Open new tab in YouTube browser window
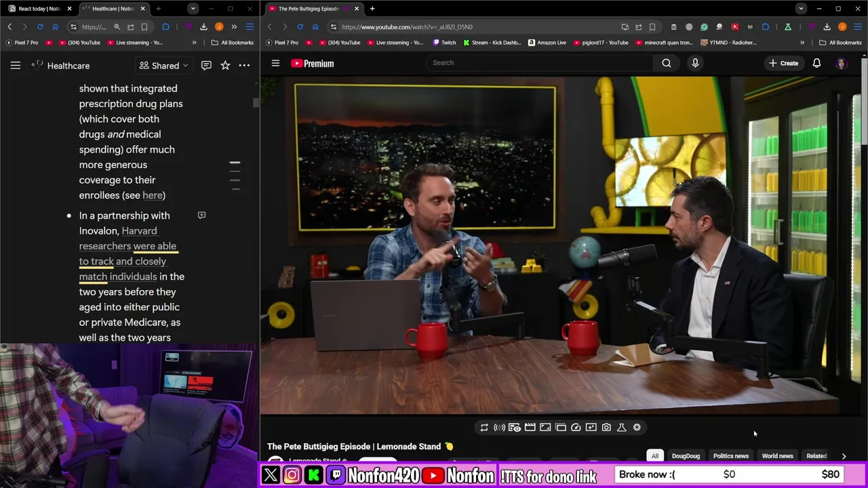Image resolution: width=868 pixels, height=488 pixels. tap(372, 9)
